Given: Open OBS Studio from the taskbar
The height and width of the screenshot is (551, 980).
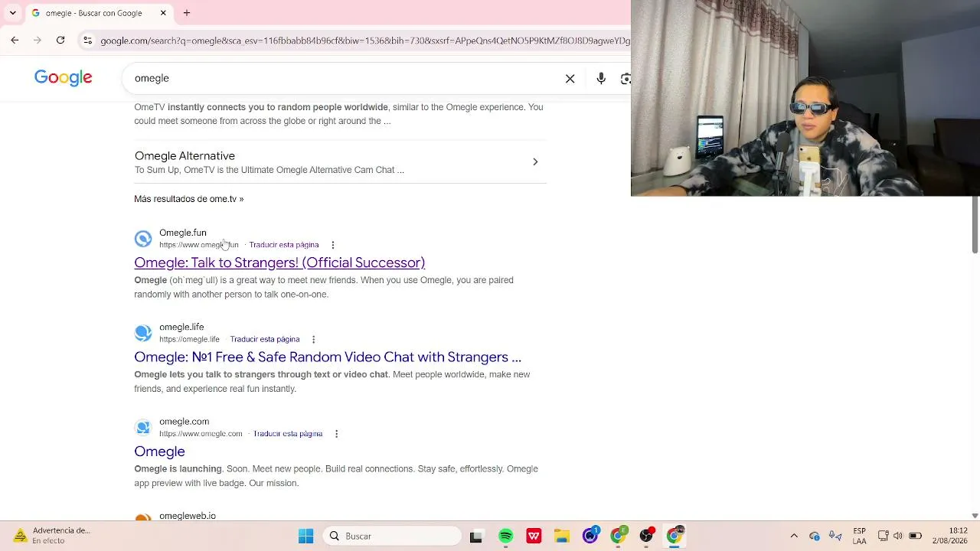Looking at the screenshot, I should (646, 536).
